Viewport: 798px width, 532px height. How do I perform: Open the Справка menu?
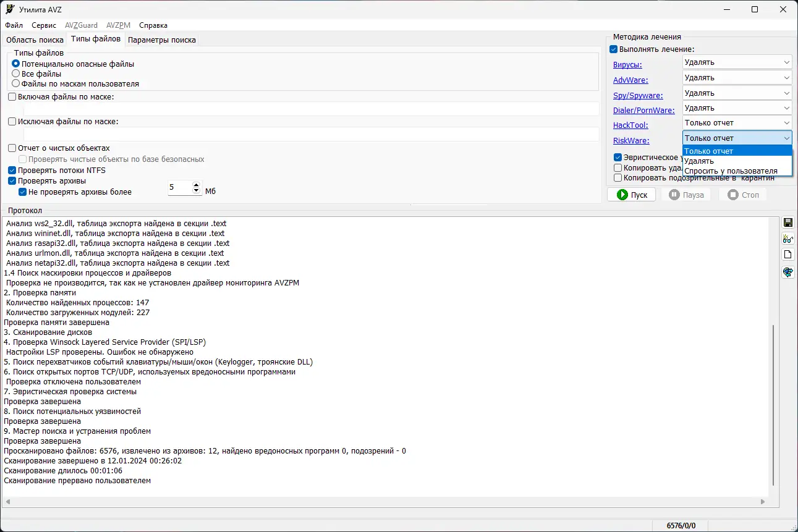coord(153,25)
